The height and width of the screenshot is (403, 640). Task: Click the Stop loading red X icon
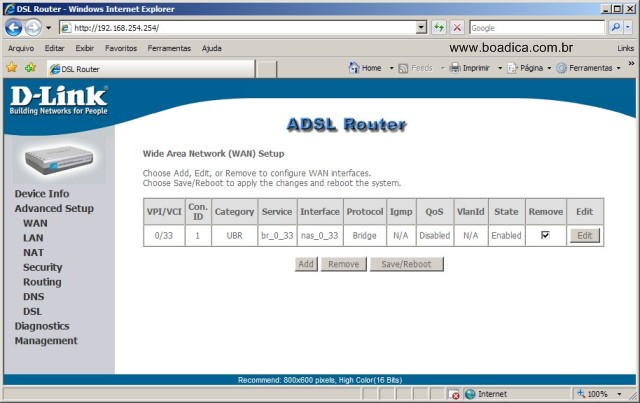click(457, 27)
